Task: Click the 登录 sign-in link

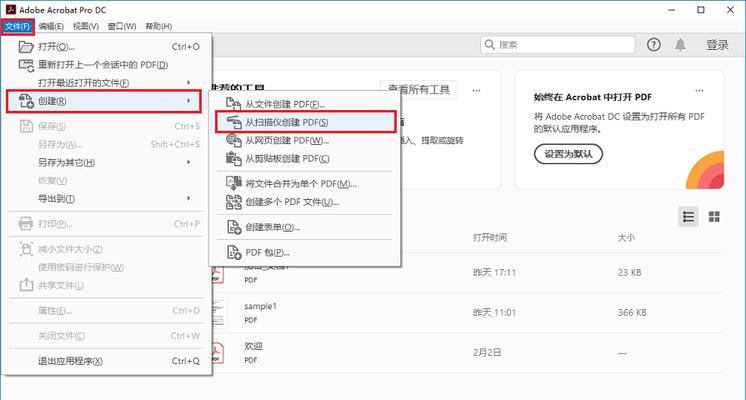Action: click(x=717, y=45)
